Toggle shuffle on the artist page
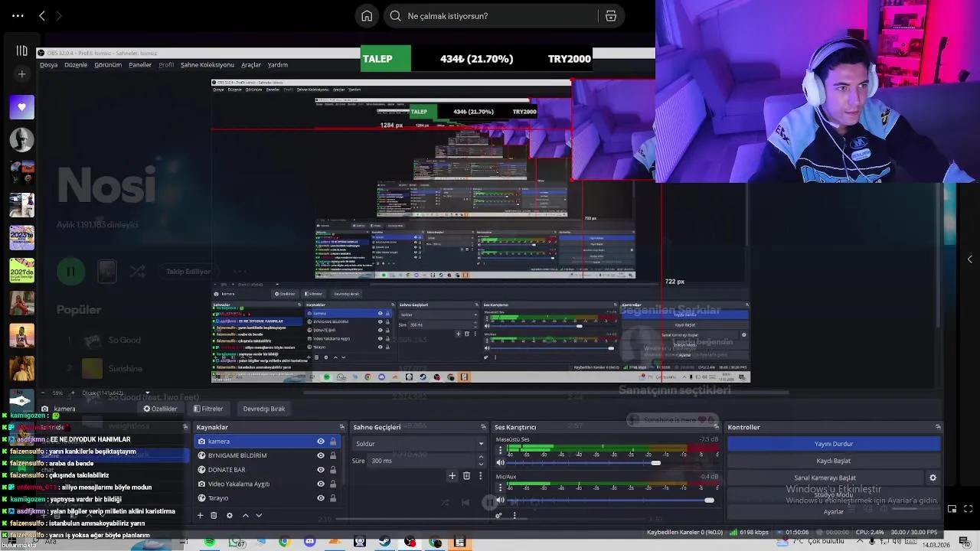This screenshot has width=980, height=551. (137, 271)
